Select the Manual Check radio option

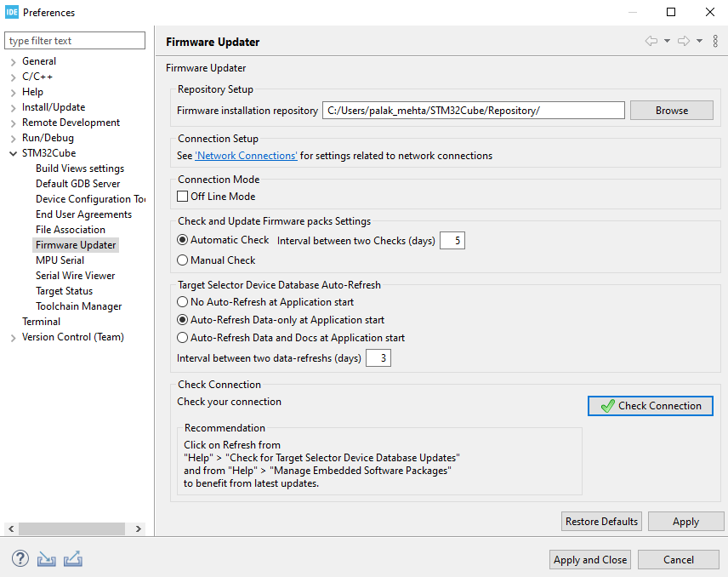(x=182, y=260)
